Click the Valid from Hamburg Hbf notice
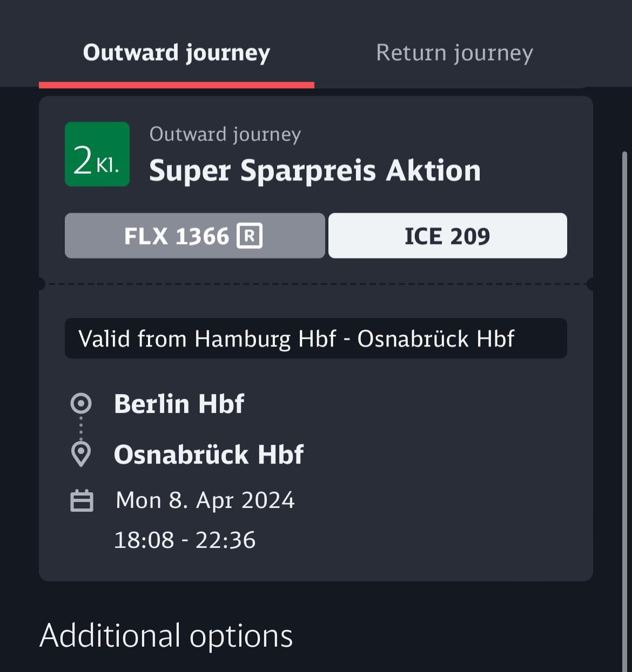Image resolution: width=632 pixels, height=672 pixels. tap(316, 338)
